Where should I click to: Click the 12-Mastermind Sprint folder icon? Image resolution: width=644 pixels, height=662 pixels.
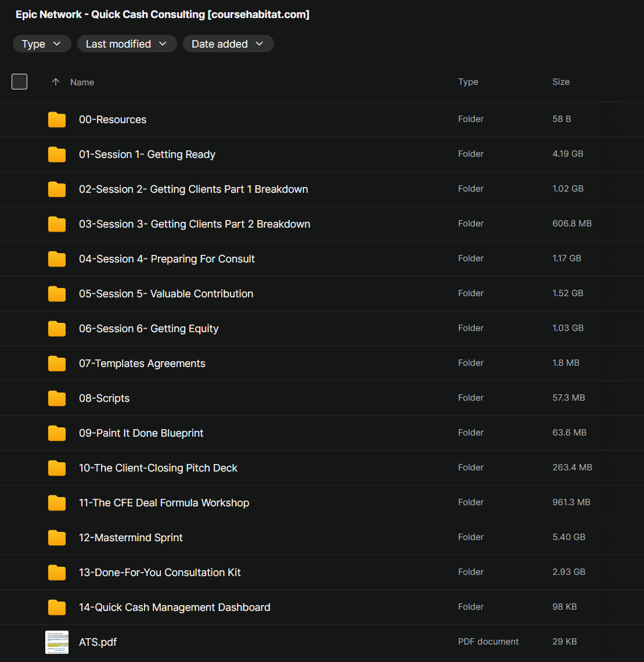click(x=57, y=538)
